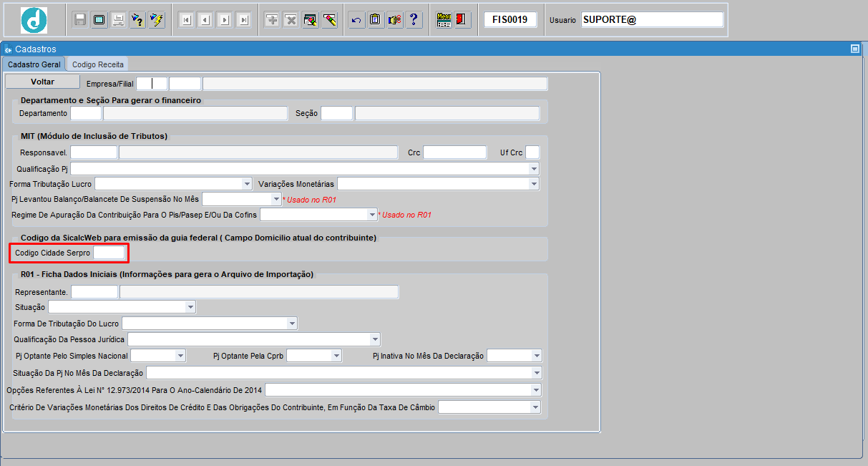
Task: Expand the Variações Monetárias dropdown
Action: coord(534,184)
